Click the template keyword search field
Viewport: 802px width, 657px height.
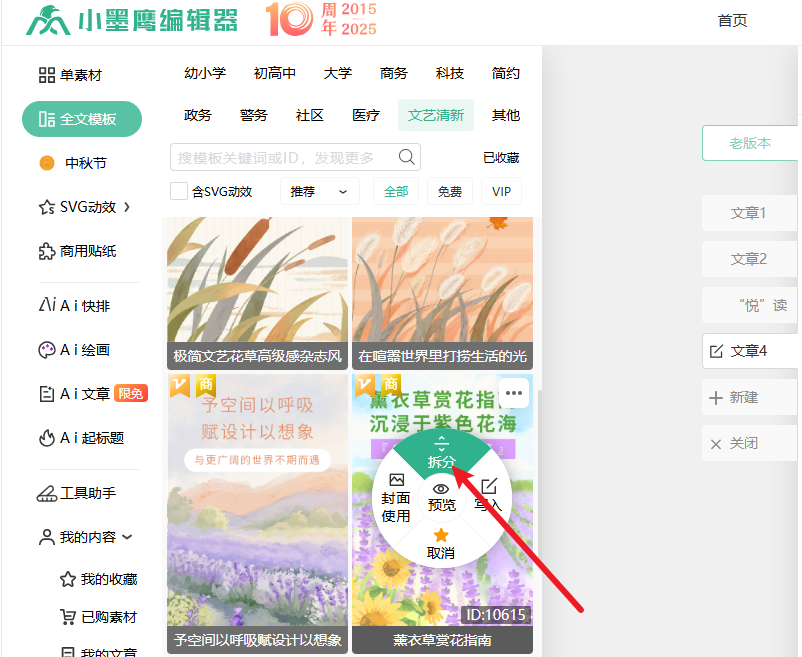coord(285,157)
